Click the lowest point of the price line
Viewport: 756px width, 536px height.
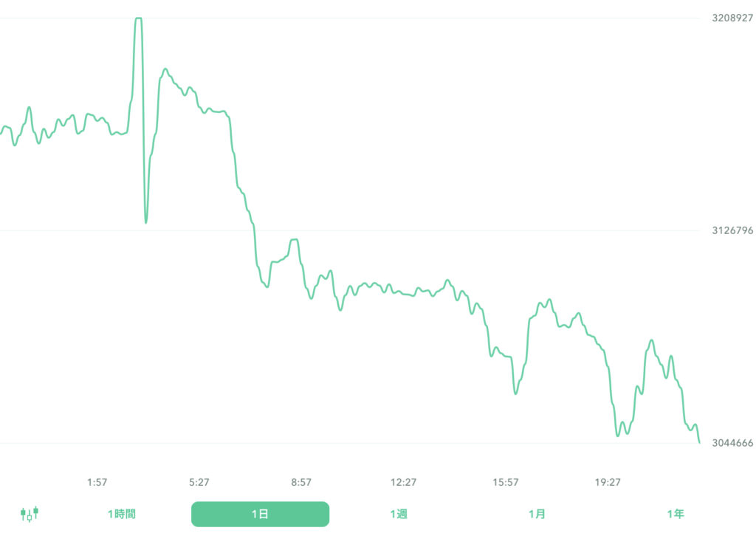[700, 443]
